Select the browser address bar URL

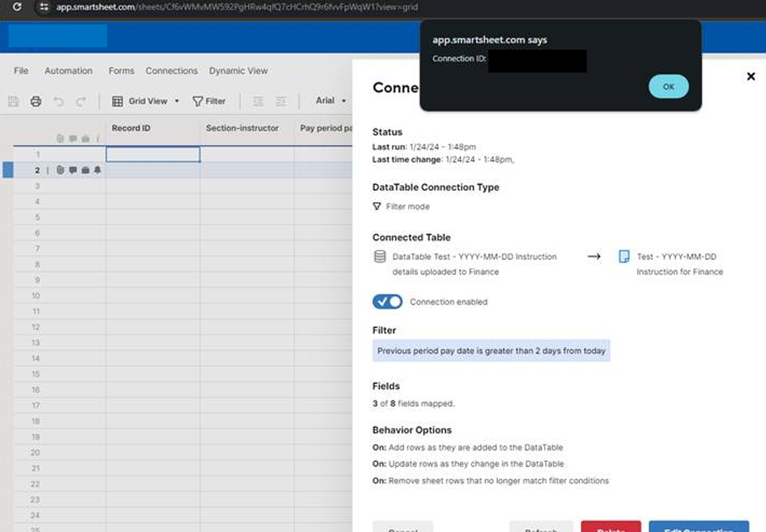point(237,7)
